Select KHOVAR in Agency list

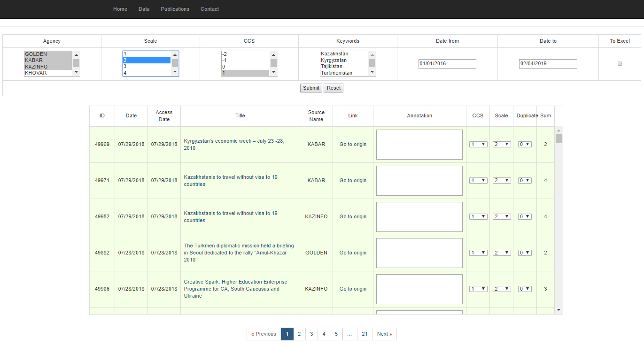click(x=48, y=73)
